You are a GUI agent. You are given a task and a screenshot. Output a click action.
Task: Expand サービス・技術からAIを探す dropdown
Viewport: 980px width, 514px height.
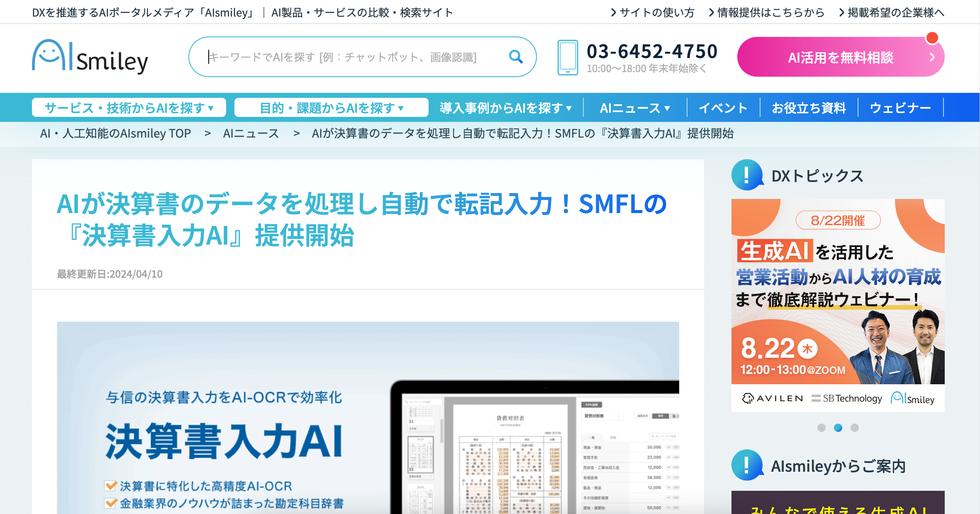coord(129,108)
